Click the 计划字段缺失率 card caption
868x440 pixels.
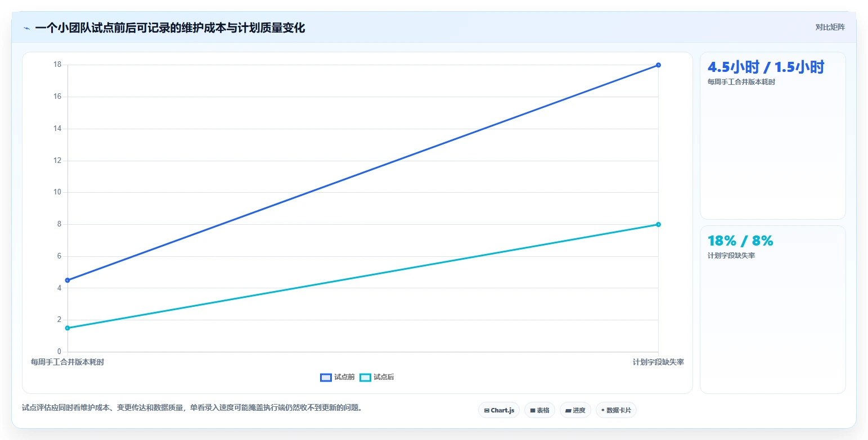pos(731,256)
